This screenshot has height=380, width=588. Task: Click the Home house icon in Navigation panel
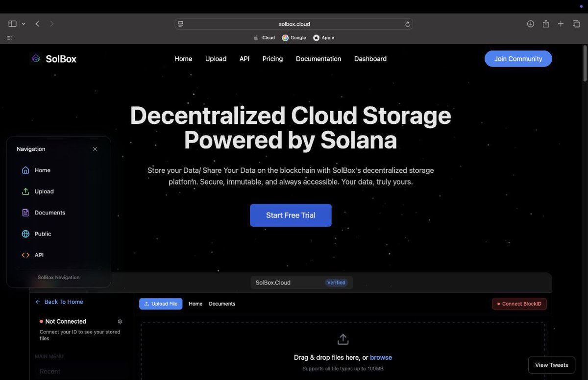25,170
